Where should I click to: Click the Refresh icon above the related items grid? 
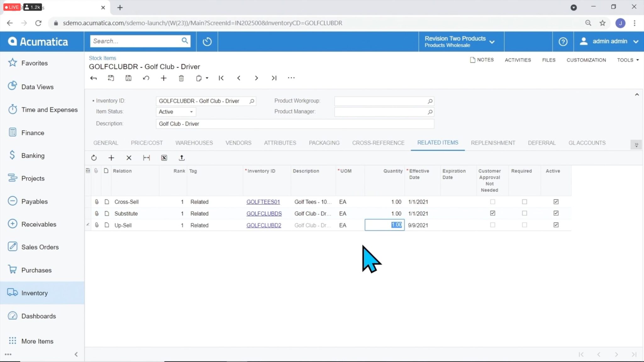[x=94, y=158]
